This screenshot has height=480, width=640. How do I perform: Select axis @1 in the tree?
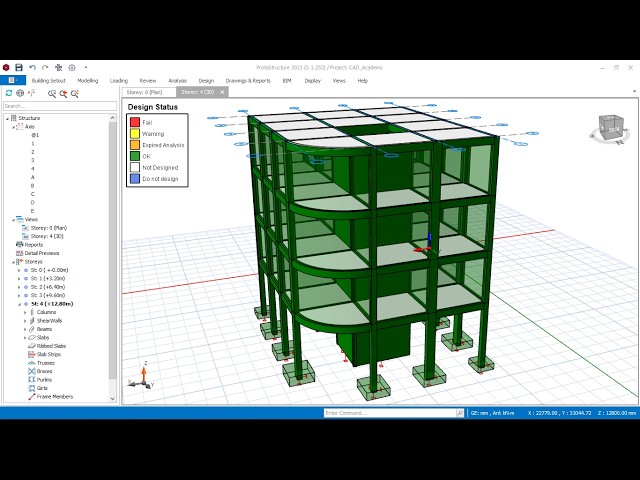point(35,135)
